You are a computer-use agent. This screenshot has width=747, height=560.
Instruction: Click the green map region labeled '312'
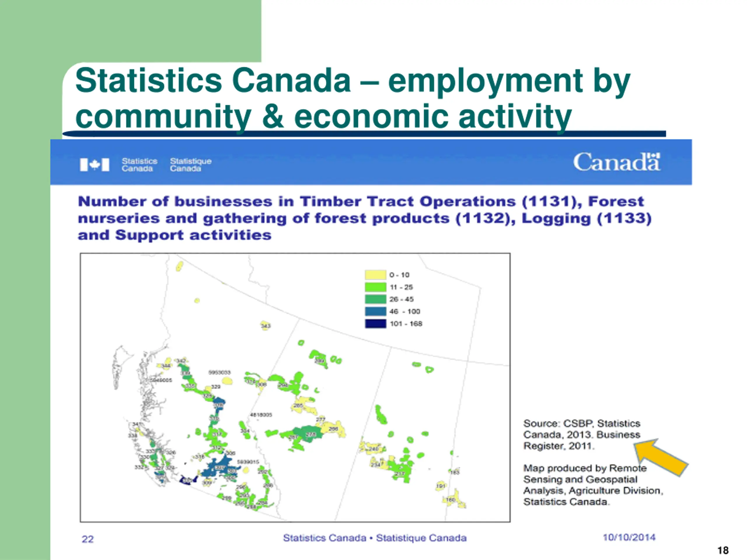[216, 448]
